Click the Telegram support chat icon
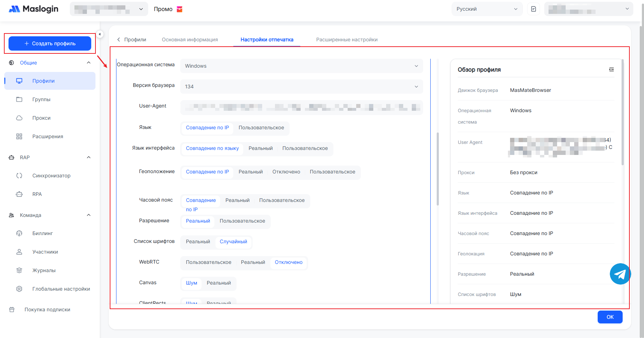The width and height of the screenshot is (644, 338). pyautogui.click(x=620, y=274)
